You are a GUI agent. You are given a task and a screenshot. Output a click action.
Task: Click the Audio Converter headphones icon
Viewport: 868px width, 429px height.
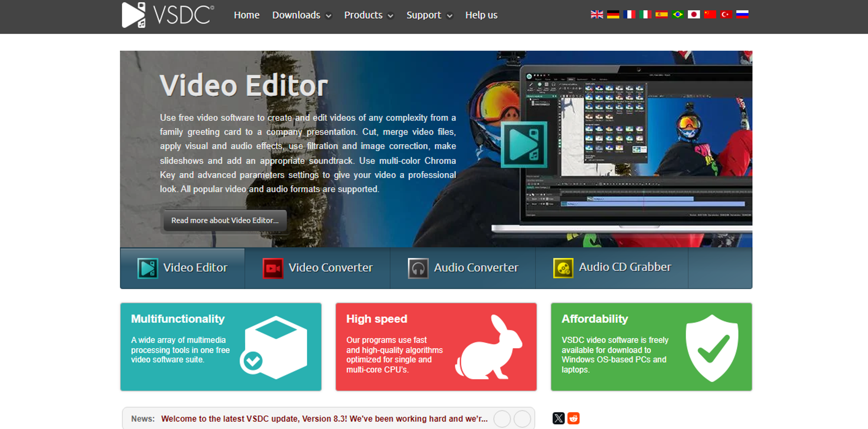(x=418, y=268)
